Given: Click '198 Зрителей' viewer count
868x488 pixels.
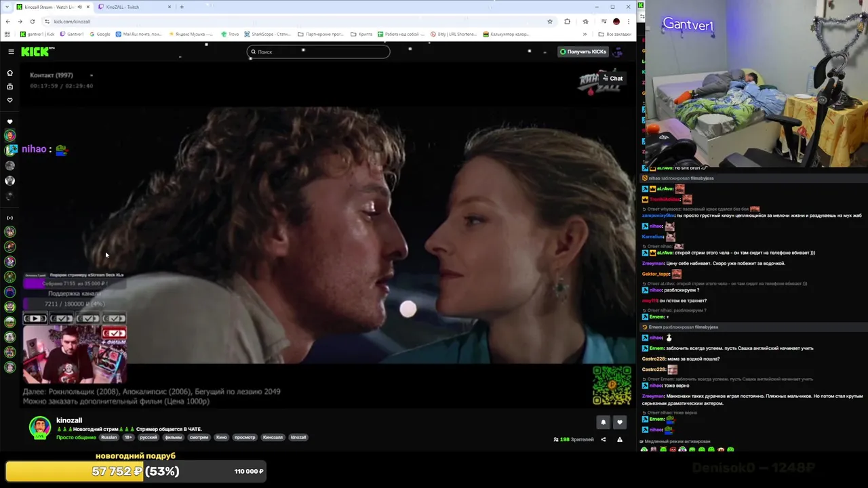Looking at the screenshot, I should pos(574,439).
